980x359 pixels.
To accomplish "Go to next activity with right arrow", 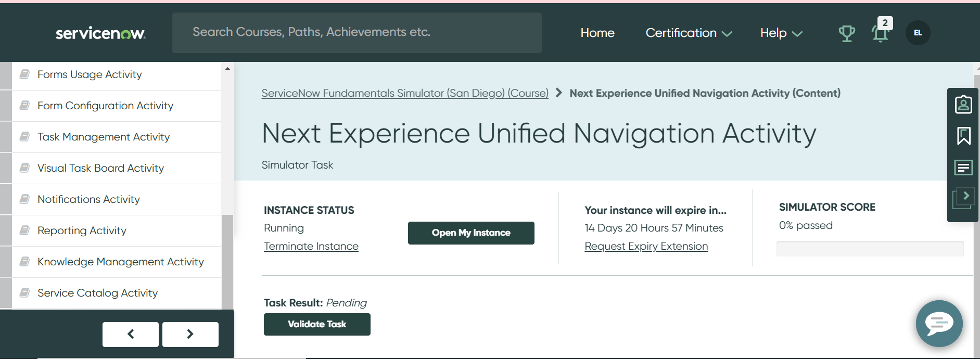I will (190, 334).
